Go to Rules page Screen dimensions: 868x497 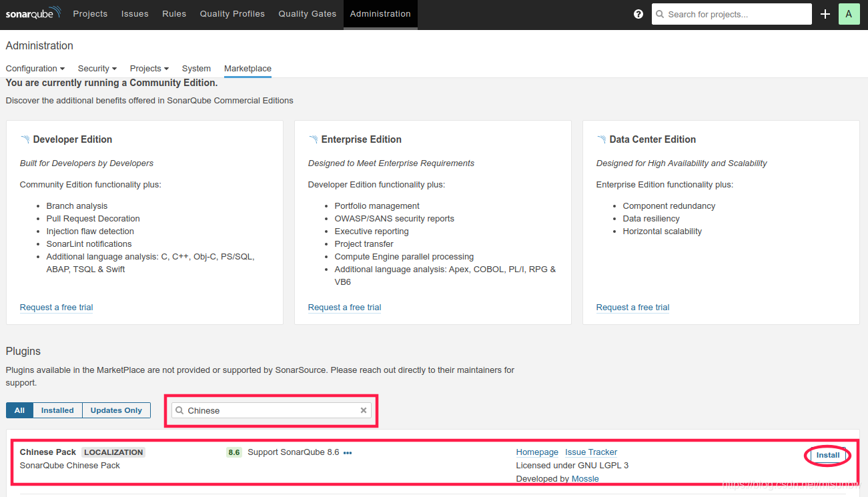[x=174, y=14]
